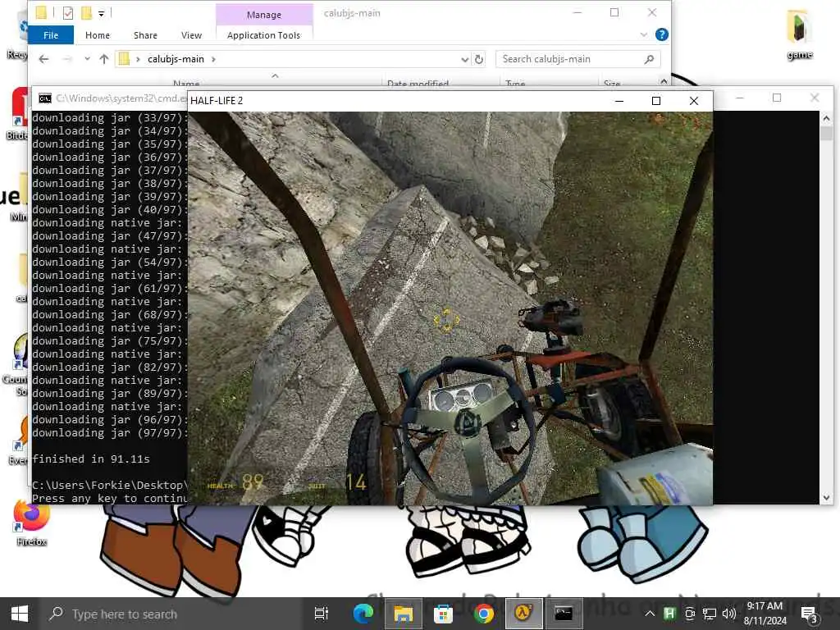Open the Windows Start menu
Viewport: 840px width, 630px height.
click(x=20, y=614)
